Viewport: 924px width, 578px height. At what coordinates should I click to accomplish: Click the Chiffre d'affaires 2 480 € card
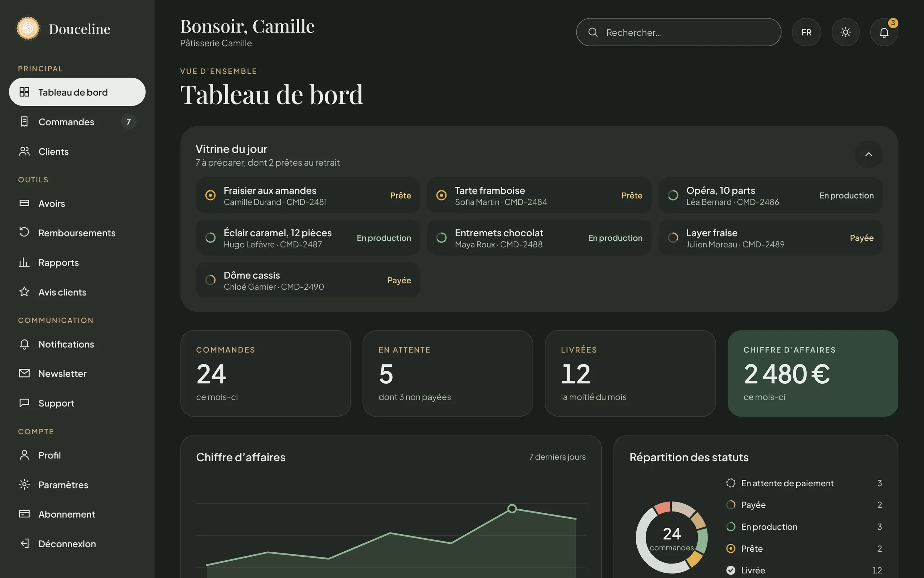[x=812, y=374]
